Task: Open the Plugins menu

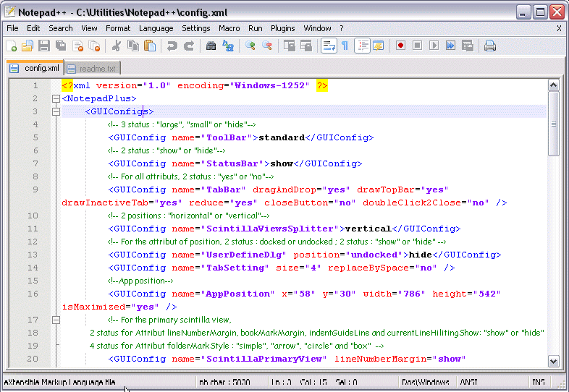Action: pyautogui.click(x=282, y=28)
